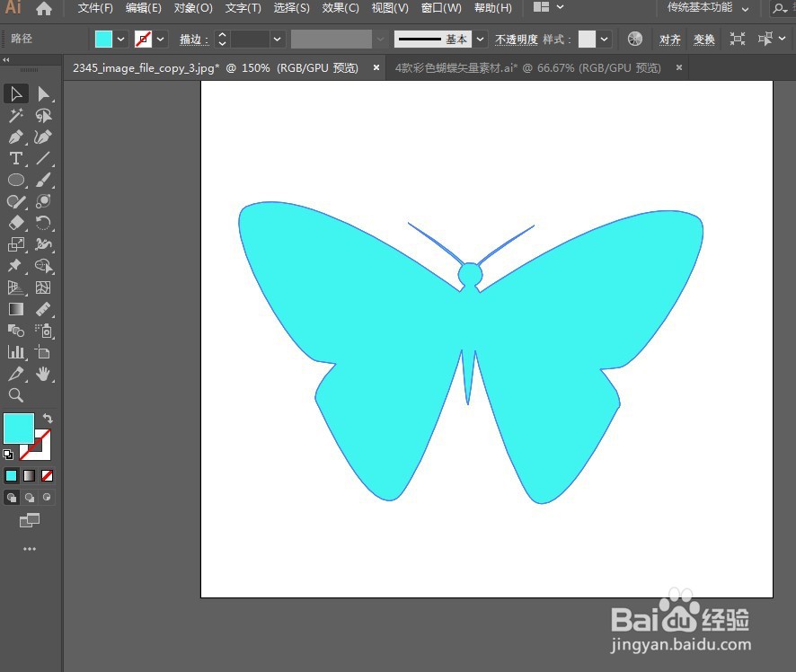Open the graphic style dropdown arrow
Image resolution: width=796 pixels, height=672 pixels.
(604, 40)
